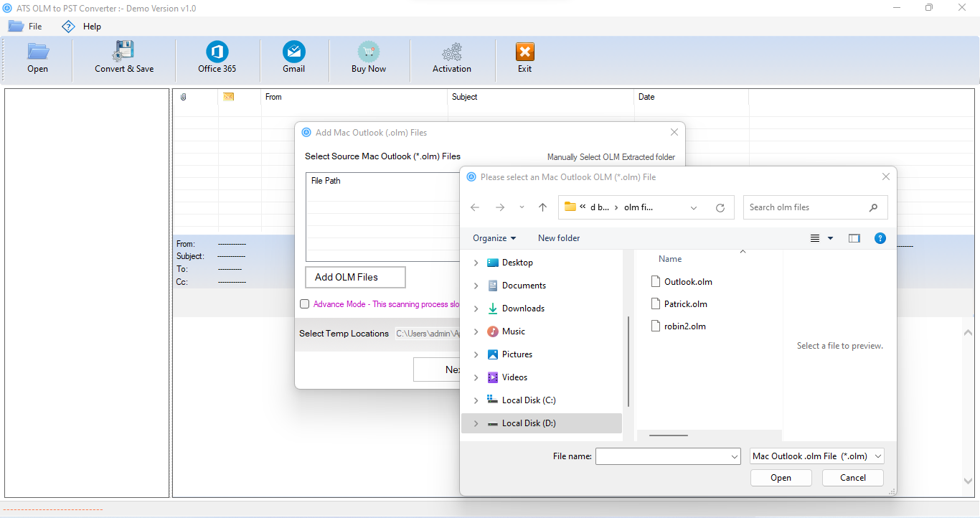Change the view layout icon

(x=815, y=238)
